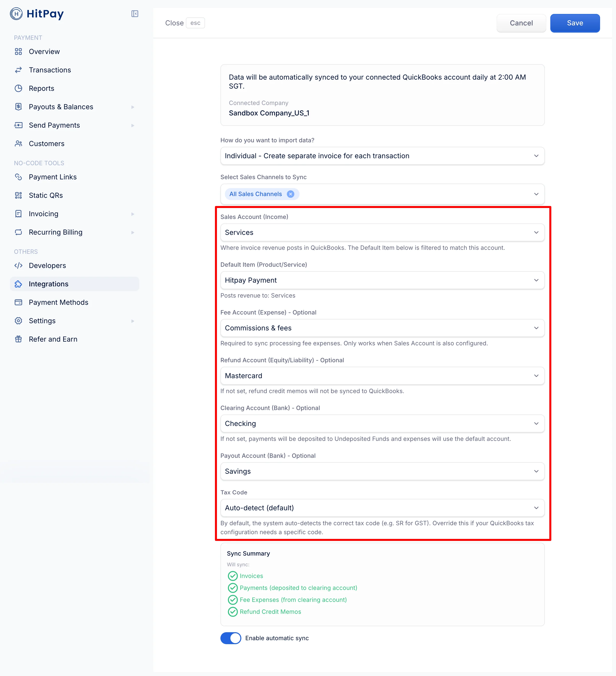Click the Cancel button
Screen dimensions: 616x676
[521, 23]
